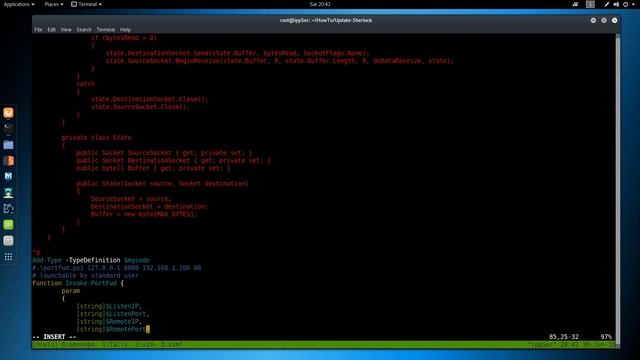Open the Places menu in top panel

[54, 4]
